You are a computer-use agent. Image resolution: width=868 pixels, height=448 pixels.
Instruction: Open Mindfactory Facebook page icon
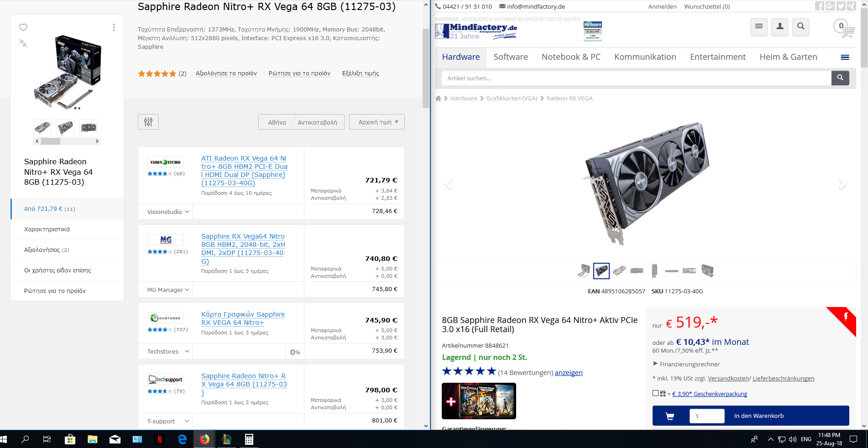(x=820, y=6)
